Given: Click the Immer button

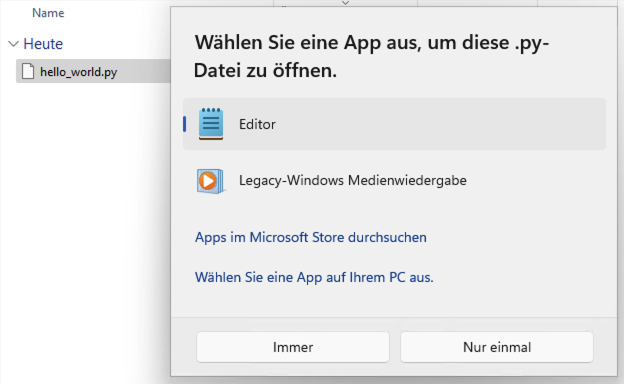Looking at the screenshot, I should click(292, 347).
